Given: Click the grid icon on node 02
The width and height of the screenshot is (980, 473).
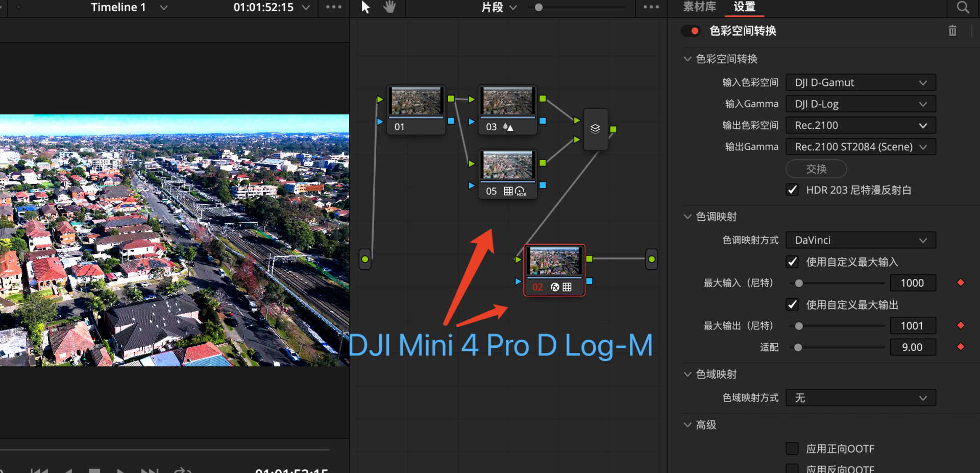Looking at the screenshot, I should click(567, 287).
